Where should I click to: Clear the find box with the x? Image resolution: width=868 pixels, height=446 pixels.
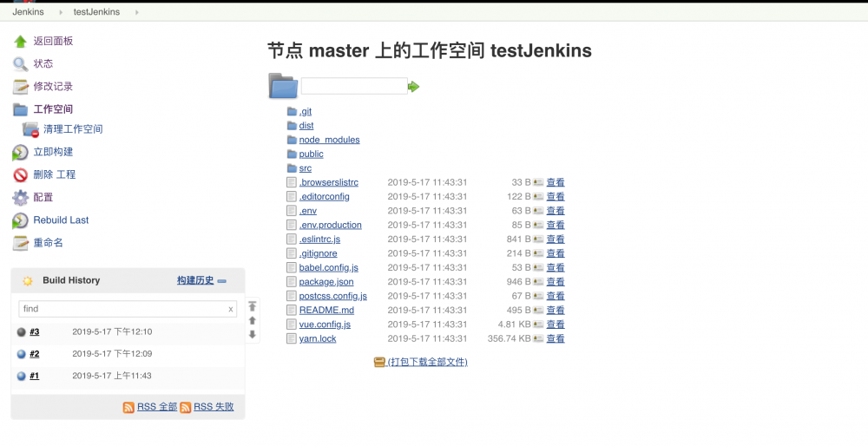[230, 309]
